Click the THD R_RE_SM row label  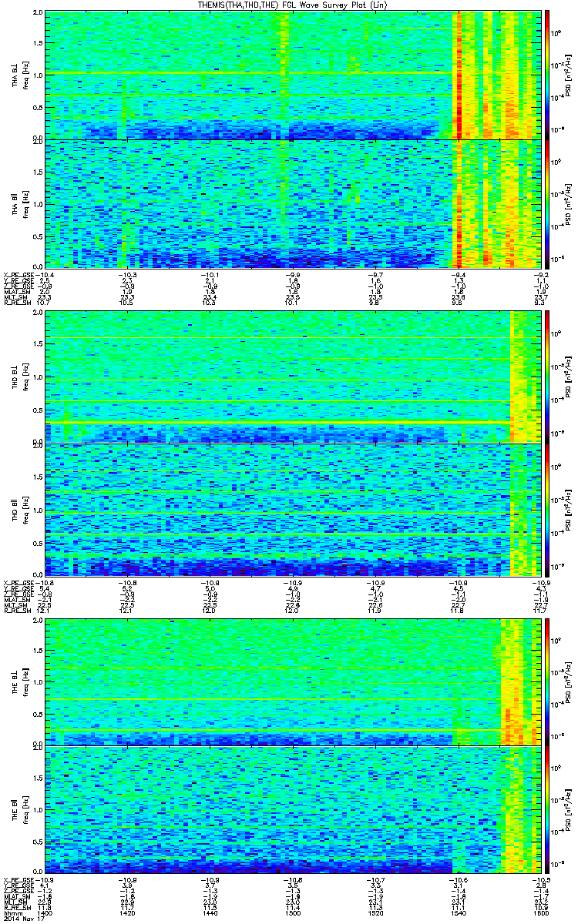pos(17,611)
